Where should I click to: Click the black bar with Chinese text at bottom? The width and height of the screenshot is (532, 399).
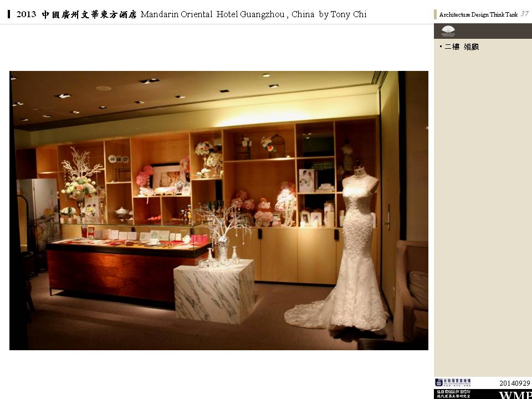point(453,393)
